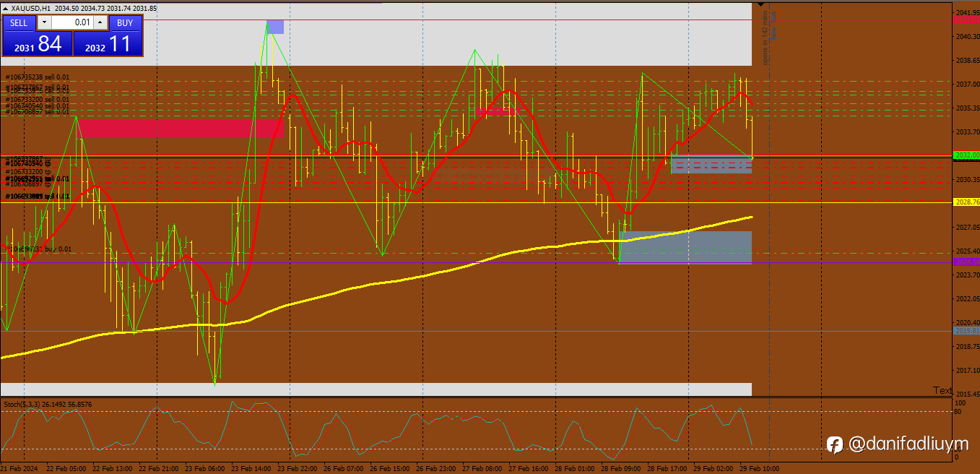This screenshot has width=980, height=474.
Task: Click the chart shift triangle marker at top
Action: tap(760, 6)
